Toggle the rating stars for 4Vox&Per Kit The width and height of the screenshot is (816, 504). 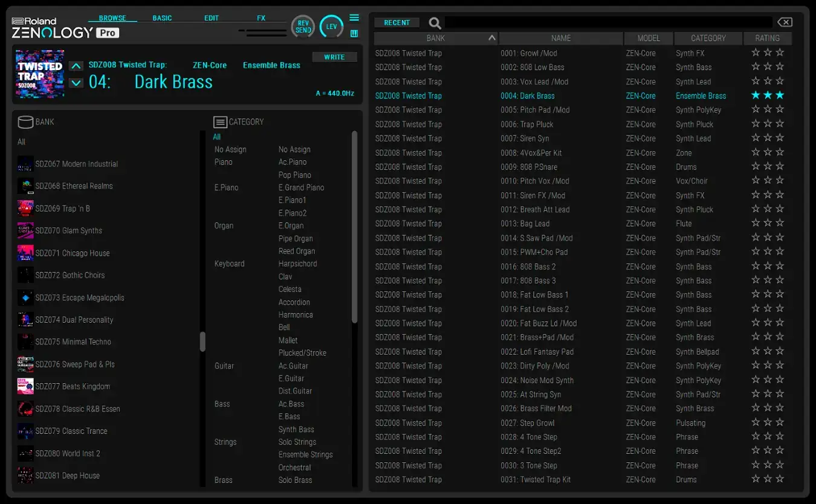tap(768, 152)
